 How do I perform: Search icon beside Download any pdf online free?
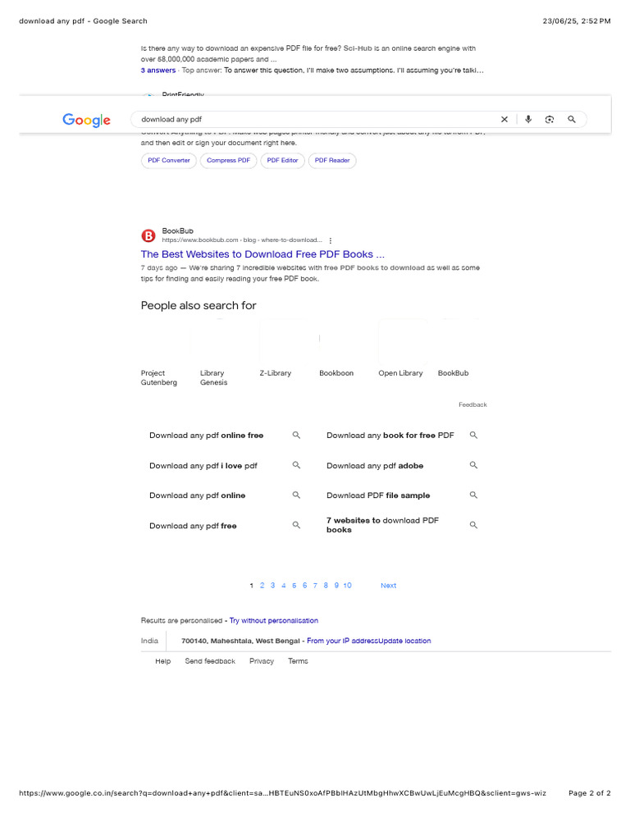point(296,435)
